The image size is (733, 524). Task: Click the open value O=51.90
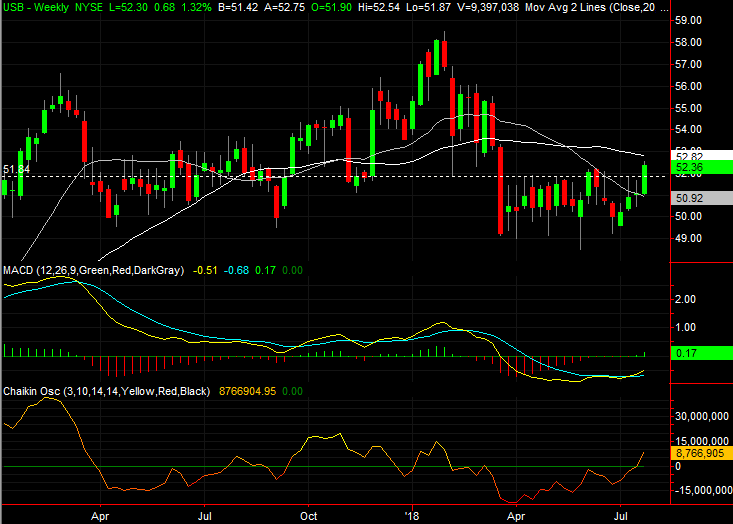(331, 7)
